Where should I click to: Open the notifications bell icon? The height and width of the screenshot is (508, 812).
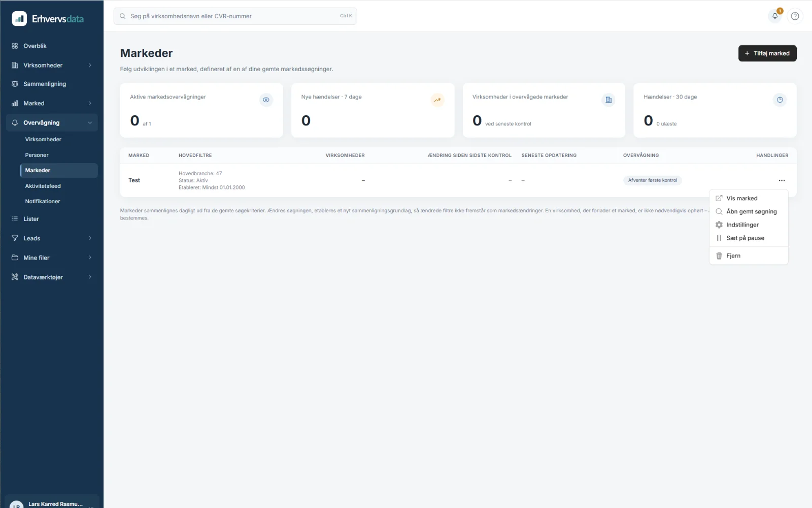(775, 16)
